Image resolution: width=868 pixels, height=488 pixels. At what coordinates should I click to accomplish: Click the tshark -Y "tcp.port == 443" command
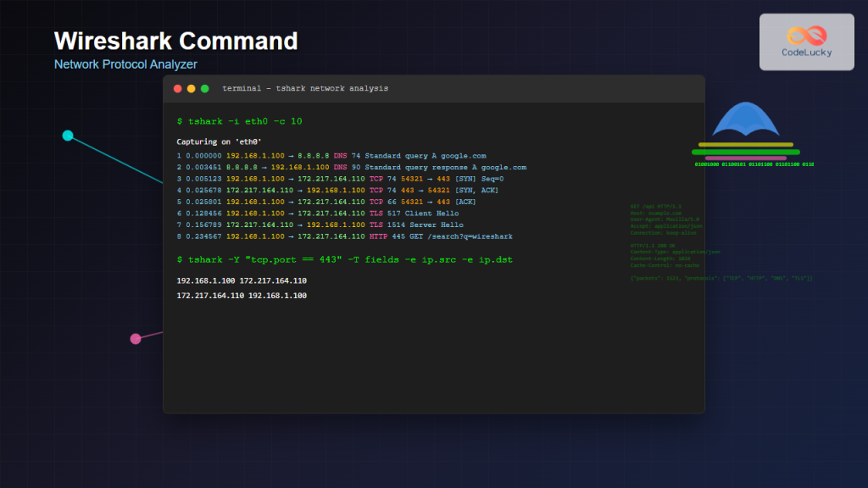[344, 259]
